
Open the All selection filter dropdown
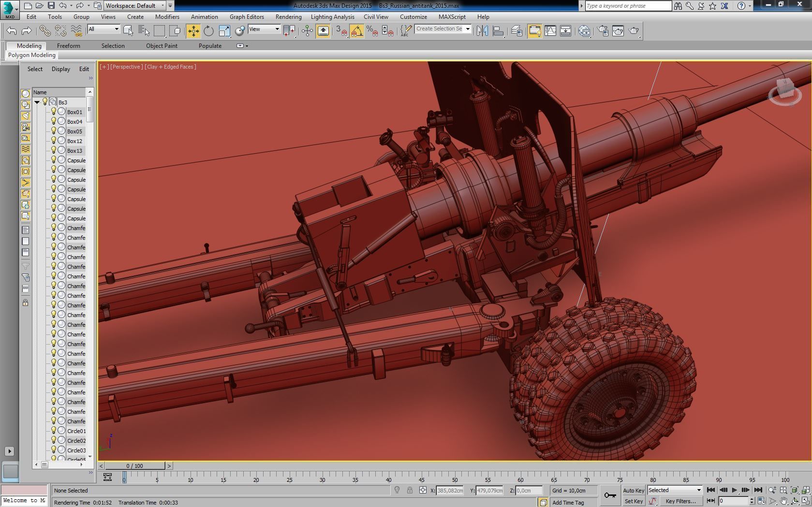[x=103, y=29]
